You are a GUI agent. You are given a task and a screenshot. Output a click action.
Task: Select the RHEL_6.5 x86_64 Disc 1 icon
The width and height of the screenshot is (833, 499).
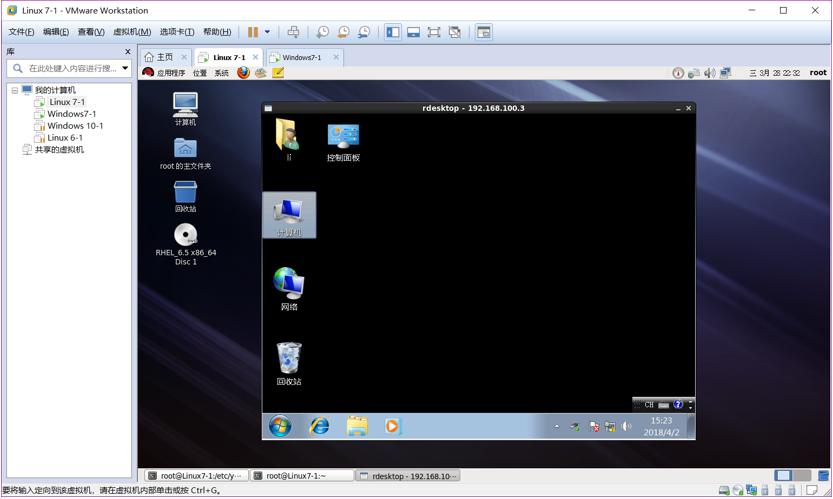pyautogui.click(x=185, y=244)
